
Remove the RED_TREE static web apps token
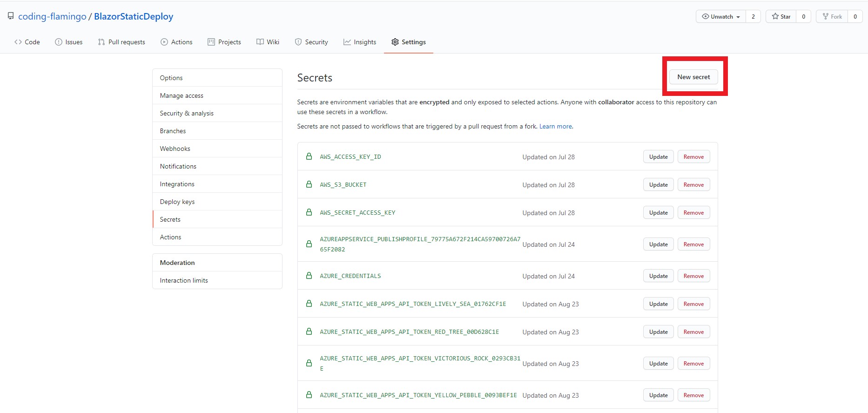[693, 332]
